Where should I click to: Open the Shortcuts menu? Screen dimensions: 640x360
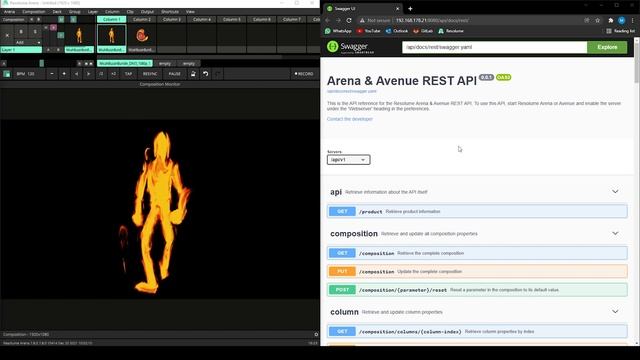170,12
